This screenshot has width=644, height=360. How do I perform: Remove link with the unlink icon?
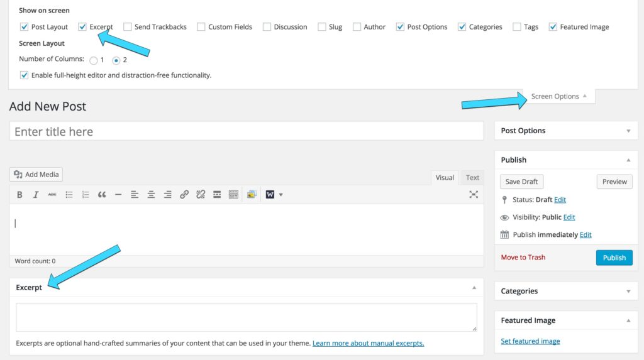(x=201, y=195)
